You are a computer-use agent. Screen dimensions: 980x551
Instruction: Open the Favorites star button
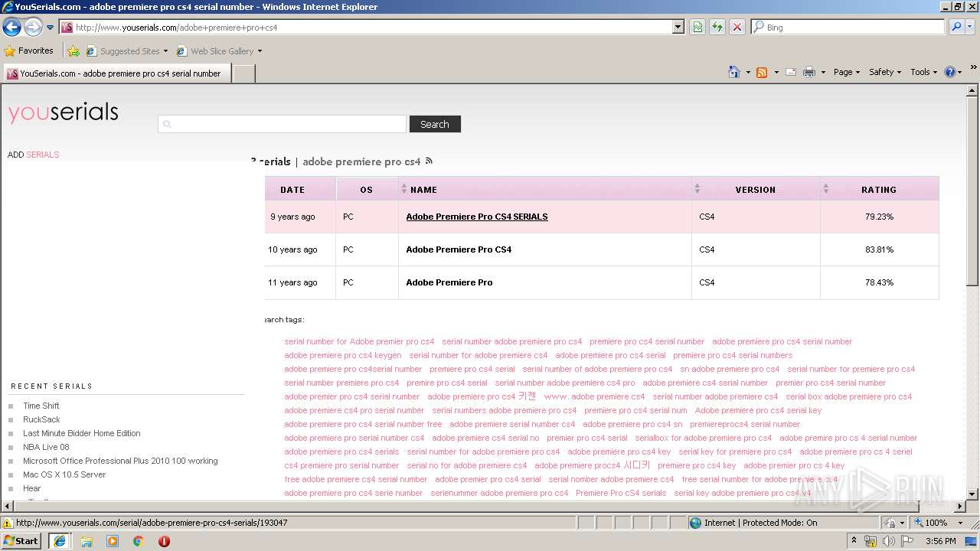pos(29,51)
